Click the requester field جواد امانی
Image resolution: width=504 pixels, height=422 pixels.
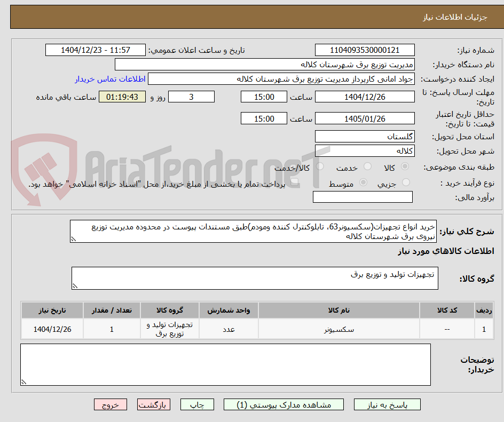coord(281,79)
